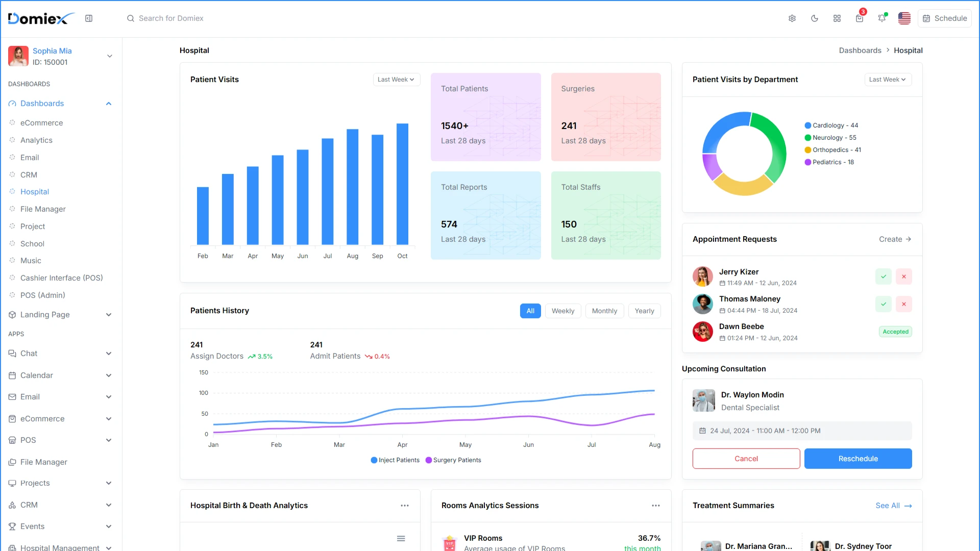Click Create in Appointment Requests
Image resolution: width=980 pixels, height=551 pixels.
(895, 239)
